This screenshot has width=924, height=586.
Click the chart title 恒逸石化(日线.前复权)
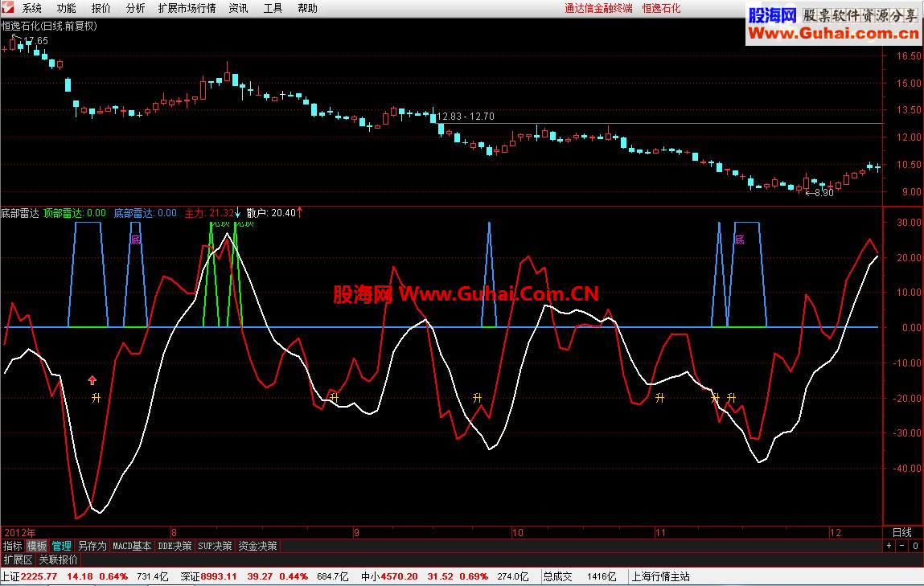point(50,26)
